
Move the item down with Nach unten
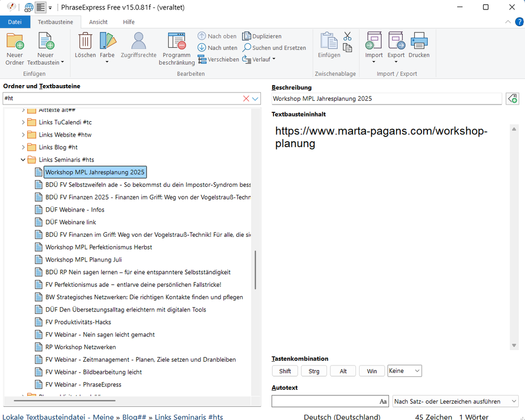(x=217, y=48)
